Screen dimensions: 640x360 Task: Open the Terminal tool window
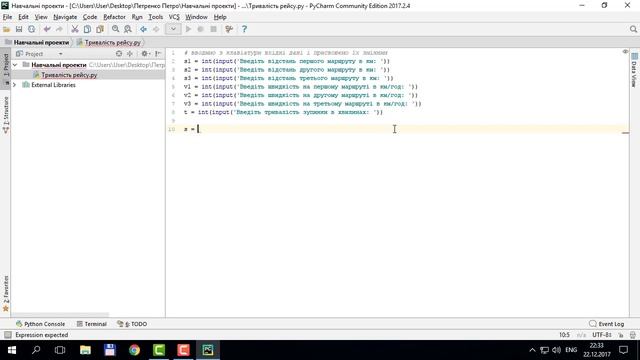[x=91, y=324]
